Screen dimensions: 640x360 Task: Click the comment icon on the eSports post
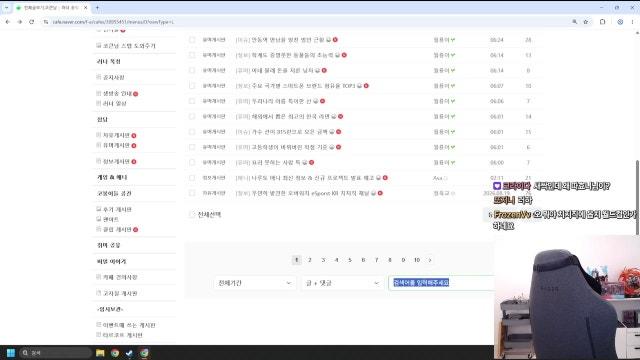point(373,193)
